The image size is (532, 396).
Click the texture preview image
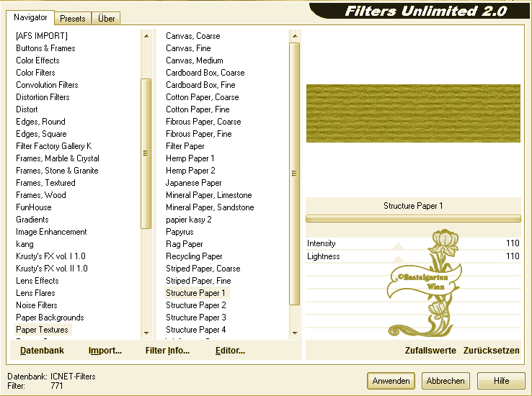click(413, 113)
